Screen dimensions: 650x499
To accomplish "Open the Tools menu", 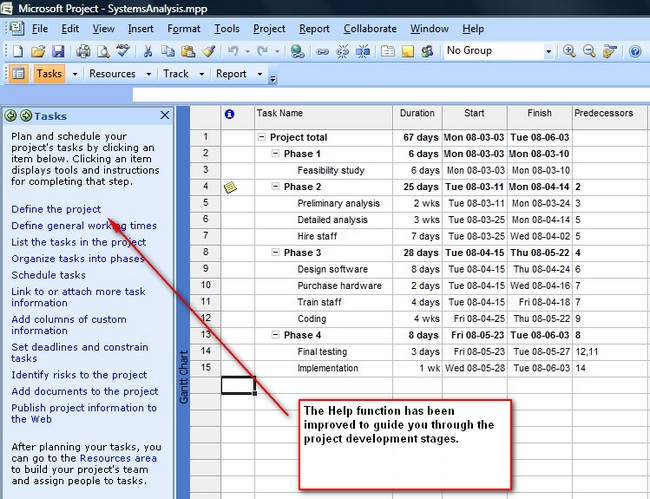I will pos(227,29).
